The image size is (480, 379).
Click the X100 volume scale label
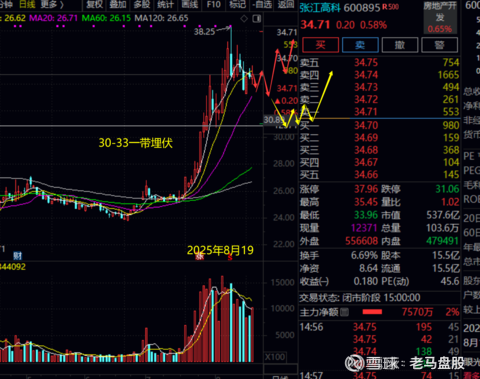point(275,357)
